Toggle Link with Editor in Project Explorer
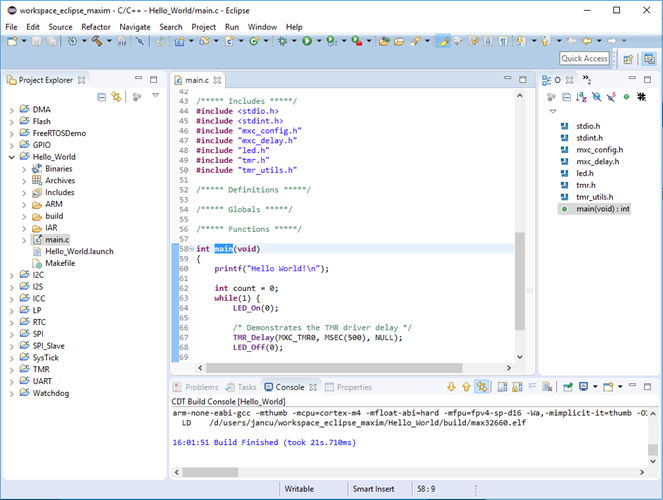The image size is (663, 500). (x=117, y=96)
